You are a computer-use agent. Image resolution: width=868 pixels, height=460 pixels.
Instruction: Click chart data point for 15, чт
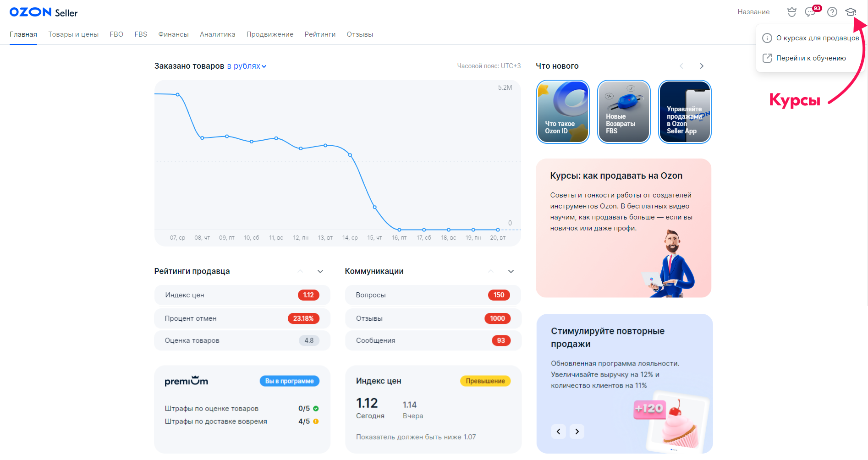[x=375, y=208]
